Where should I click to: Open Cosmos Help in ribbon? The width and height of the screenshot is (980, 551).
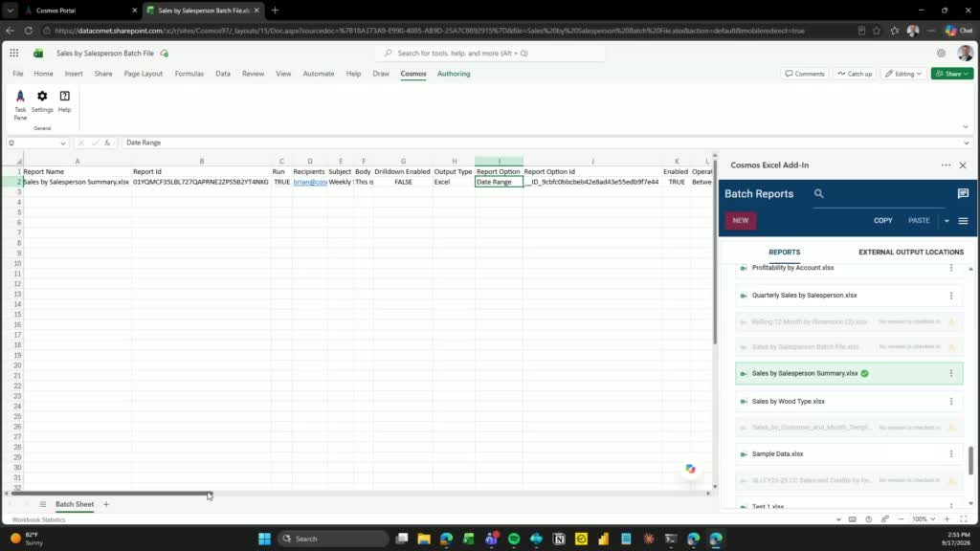click(64, 101)
